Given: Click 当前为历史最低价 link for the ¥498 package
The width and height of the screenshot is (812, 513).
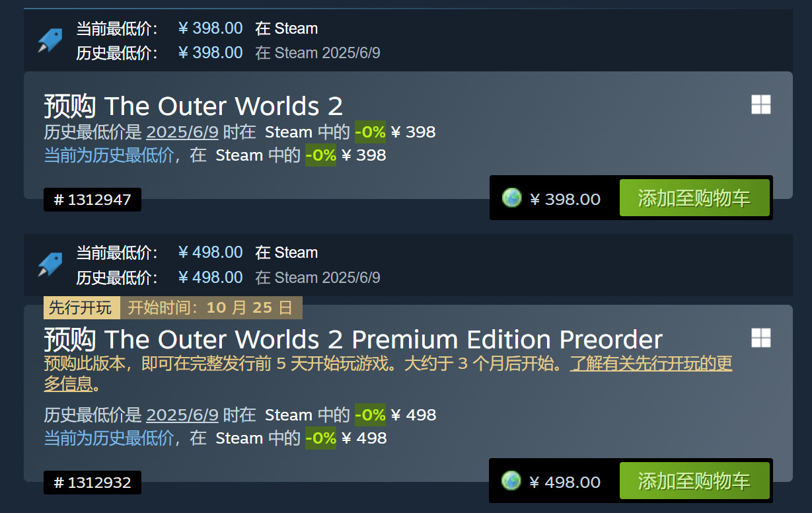Looking at the screenshot, I should click(x=108, y=438).
